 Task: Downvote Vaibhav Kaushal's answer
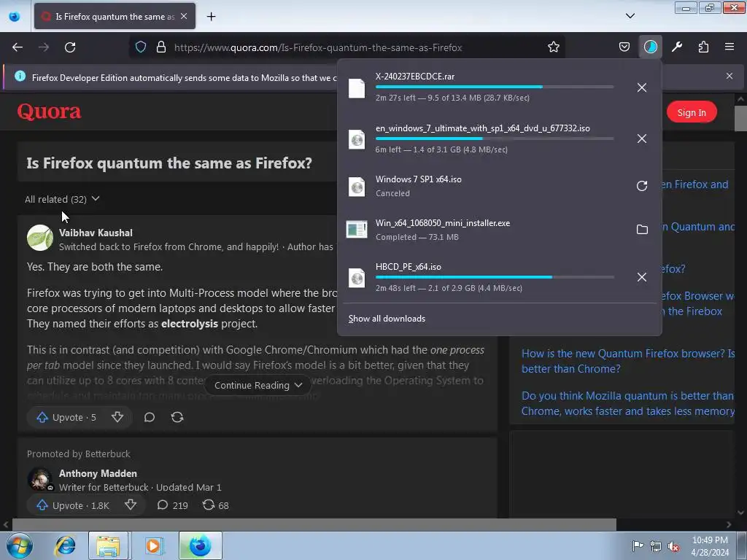[x=117, y=417]
